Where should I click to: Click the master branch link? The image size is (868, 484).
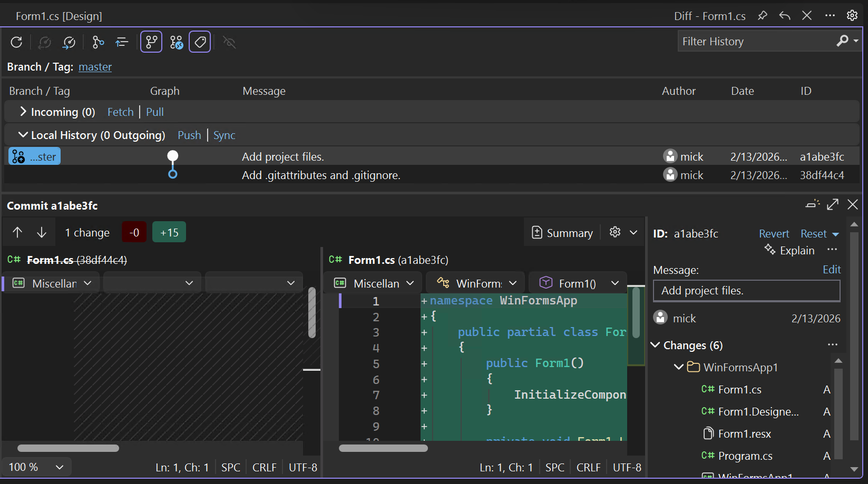click(x=95, y=67)
